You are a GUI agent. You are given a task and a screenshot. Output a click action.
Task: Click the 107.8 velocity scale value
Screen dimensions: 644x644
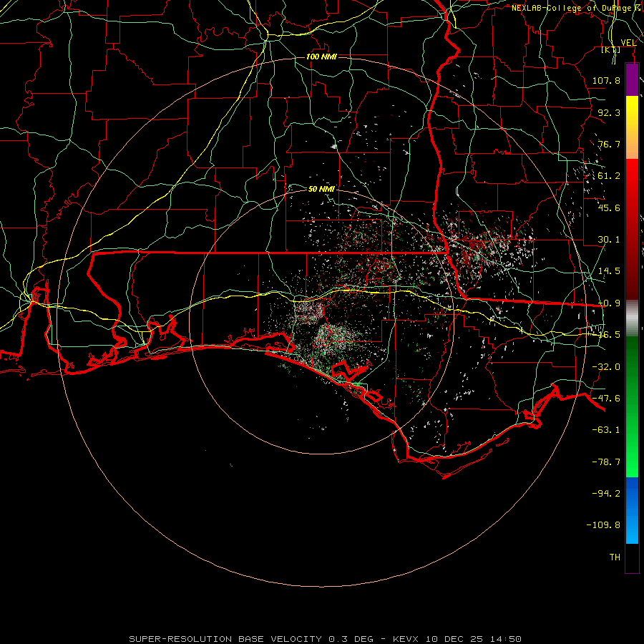(x=606, y=80)
